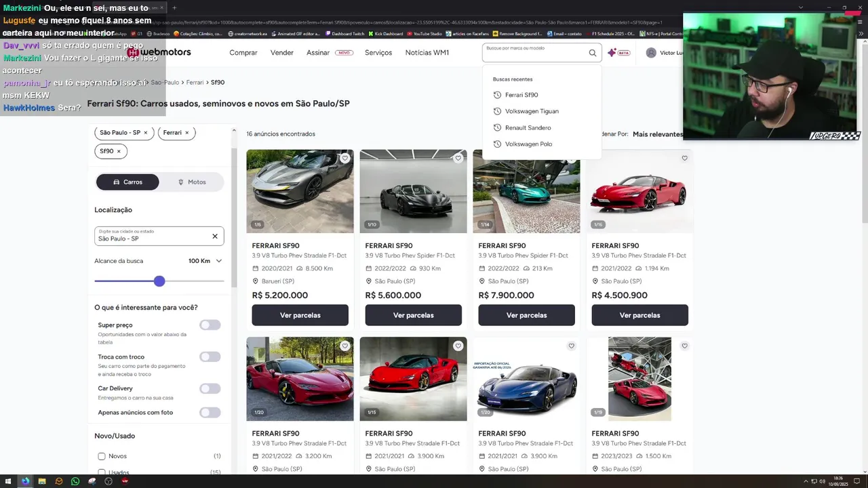Open File Explorer from the taskbar

42,481
